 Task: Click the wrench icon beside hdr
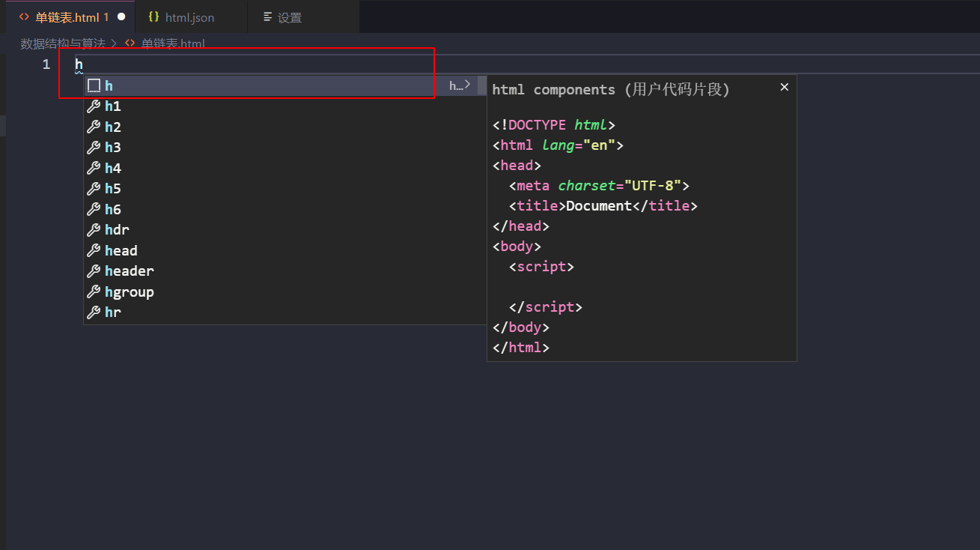[x=94, y=230]
